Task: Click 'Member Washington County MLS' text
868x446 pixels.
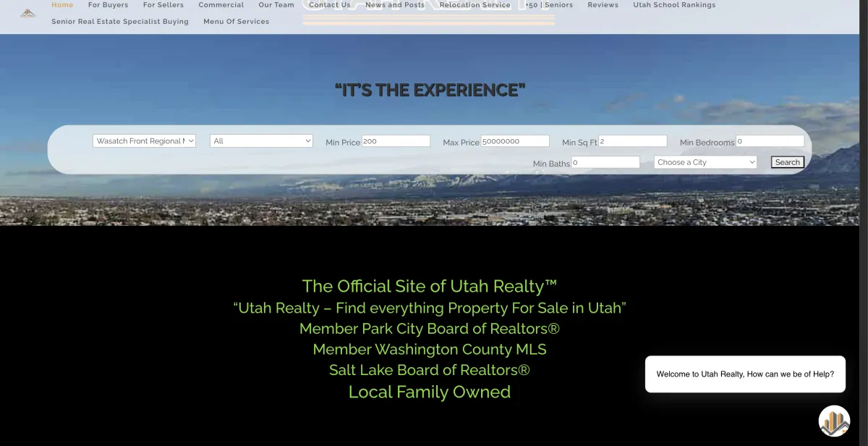Action: click(x=430, y=350)
